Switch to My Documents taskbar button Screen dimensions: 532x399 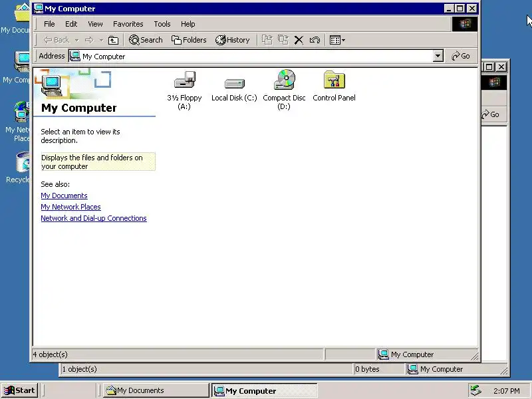pos(156,390)
